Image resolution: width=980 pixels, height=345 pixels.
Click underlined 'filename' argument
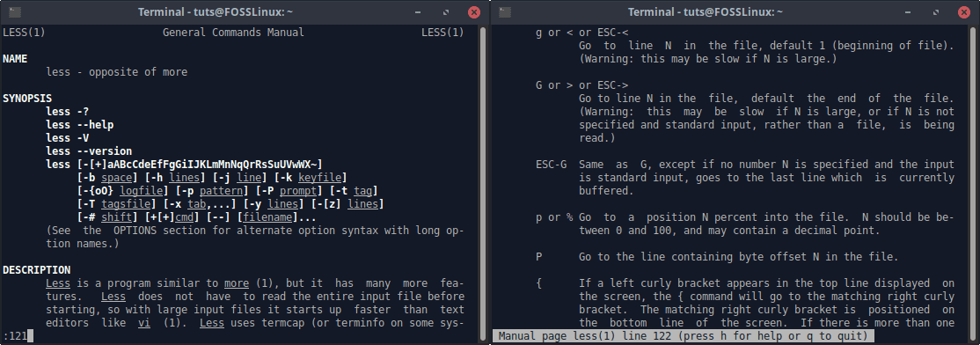coord(267,217)
